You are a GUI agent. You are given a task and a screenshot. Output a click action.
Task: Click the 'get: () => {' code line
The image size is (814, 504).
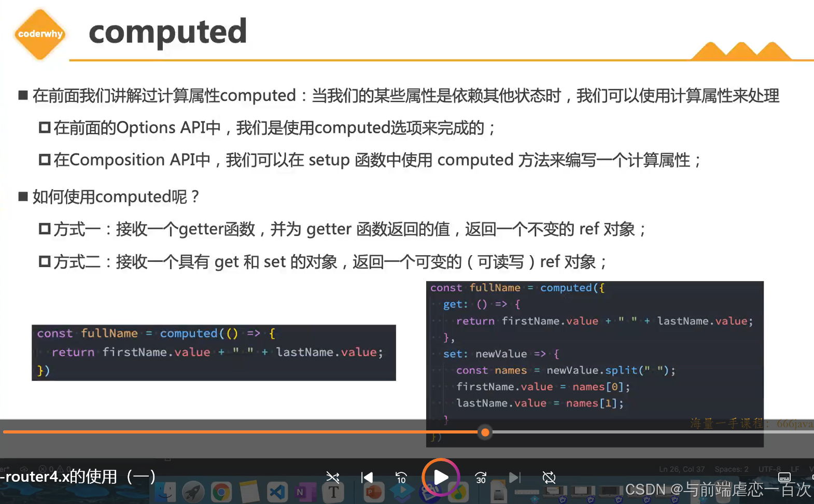(x=482, y=304)
